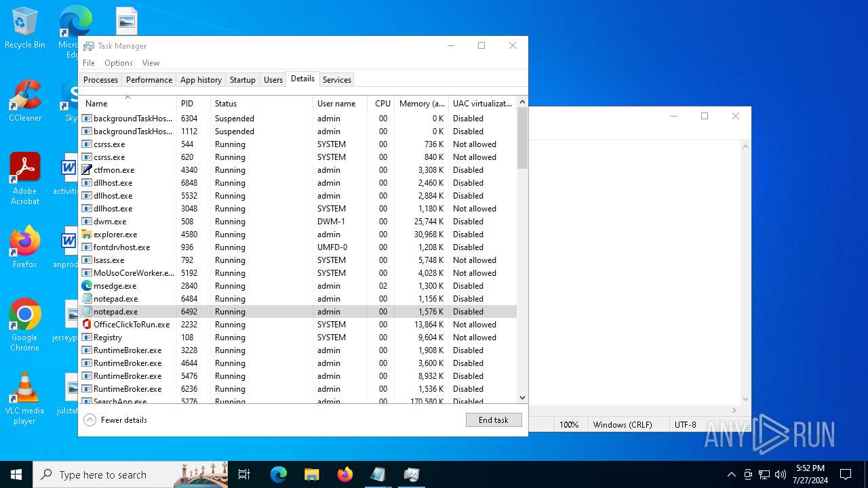The width and height of the screenshot is (868, 488).
Task: Switch to the App history tab
Action: pyautogui.click(x=201, y=80)
